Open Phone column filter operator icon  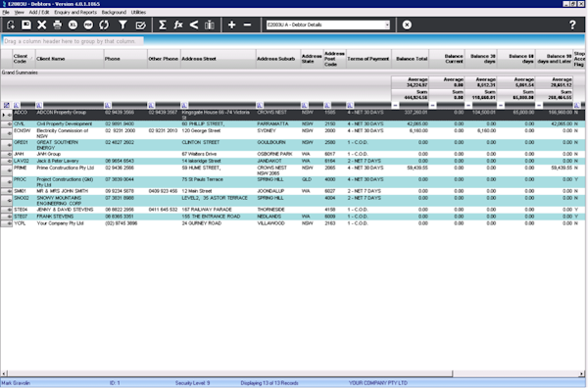(x=108, y=106)
